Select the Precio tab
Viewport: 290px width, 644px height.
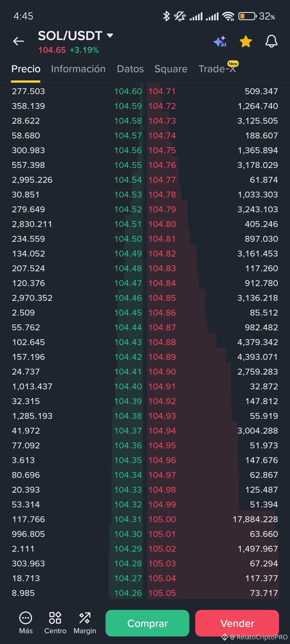[26, 69]
